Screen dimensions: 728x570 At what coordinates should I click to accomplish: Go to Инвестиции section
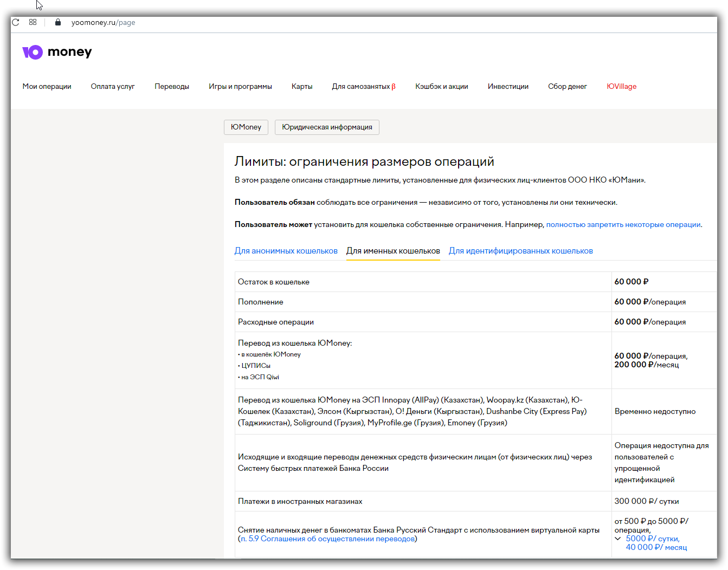tap(508, 86)
